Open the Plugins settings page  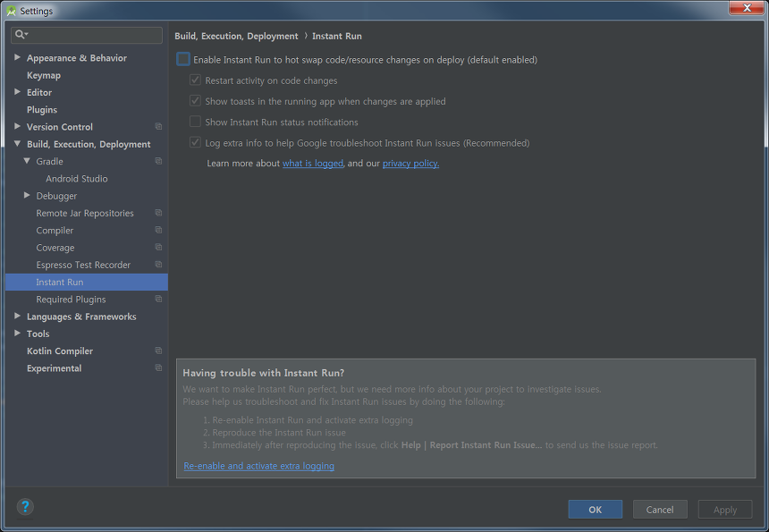(42, 110)
